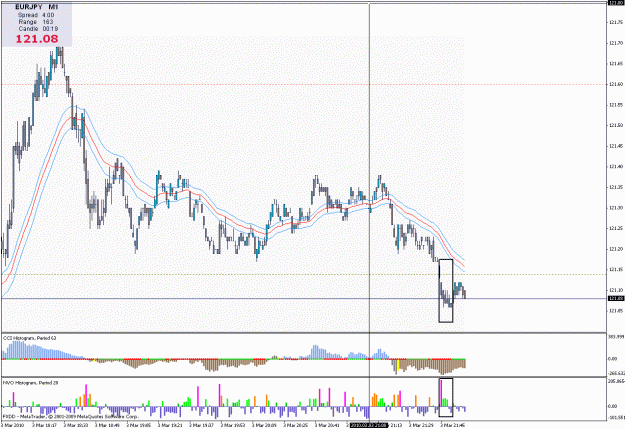Click the highlighted current-price tag on the scale
The image size is (625, 429).
[x=616, y=299]
